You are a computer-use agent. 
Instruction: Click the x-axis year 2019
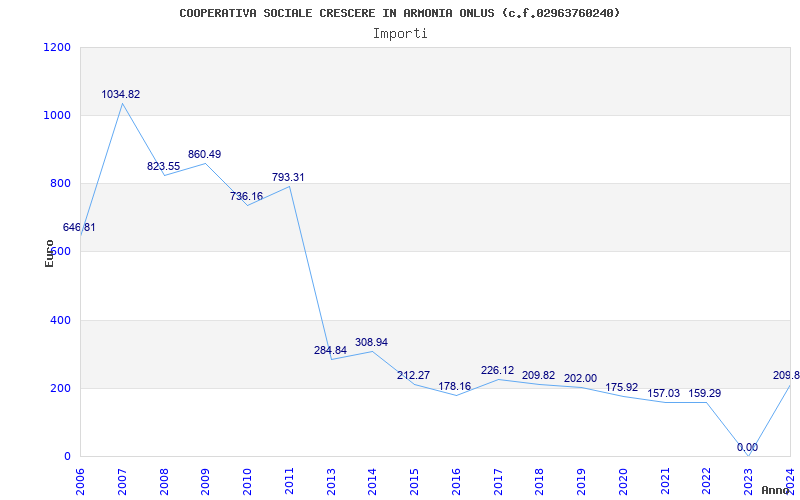coord(582,482)
